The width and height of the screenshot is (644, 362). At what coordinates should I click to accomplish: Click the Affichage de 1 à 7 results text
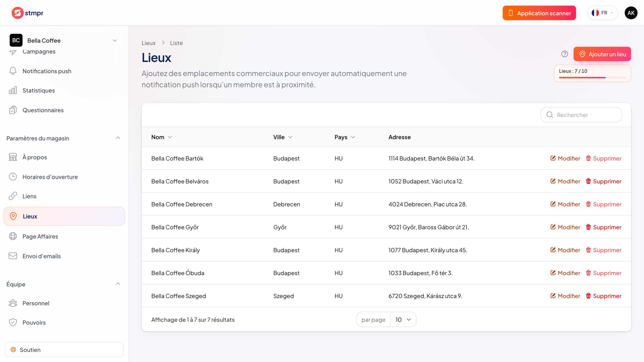coord(193,320)
